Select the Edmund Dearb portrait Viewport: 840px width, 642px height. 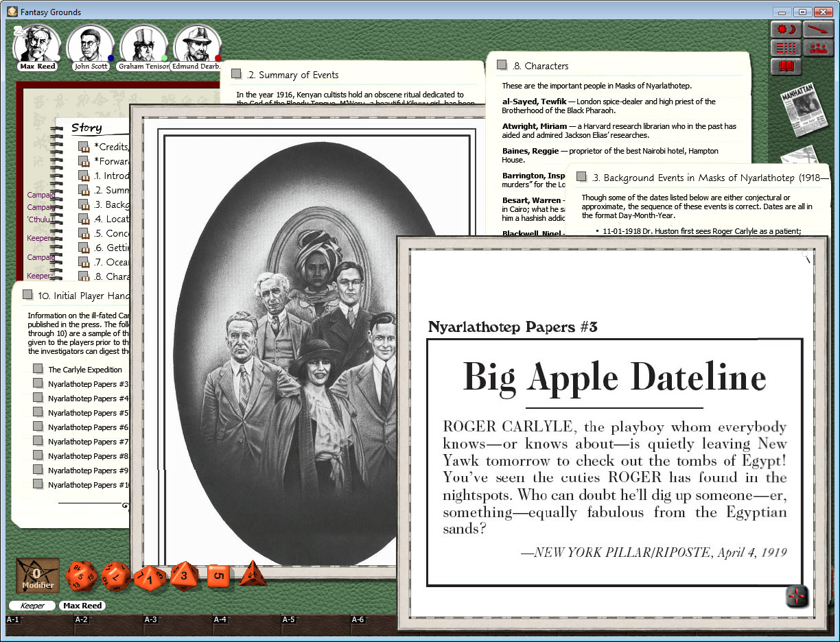tap(197, 43)
